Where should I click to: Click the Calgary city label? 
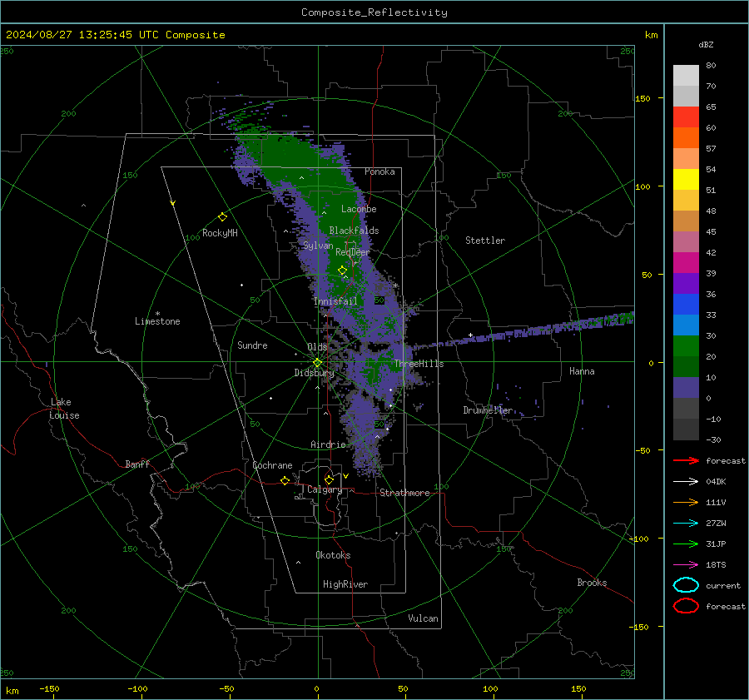pos(325,489)
